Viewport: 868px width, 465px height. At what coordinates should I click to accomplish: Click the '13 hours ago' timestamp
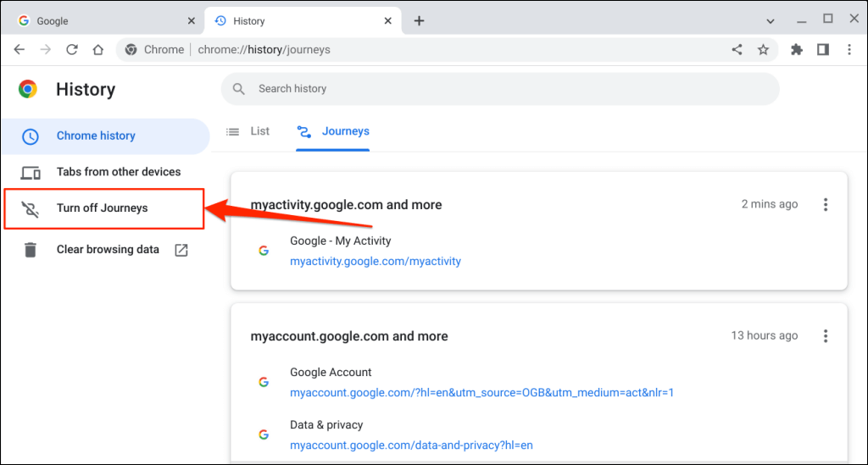tap(764, 336)
